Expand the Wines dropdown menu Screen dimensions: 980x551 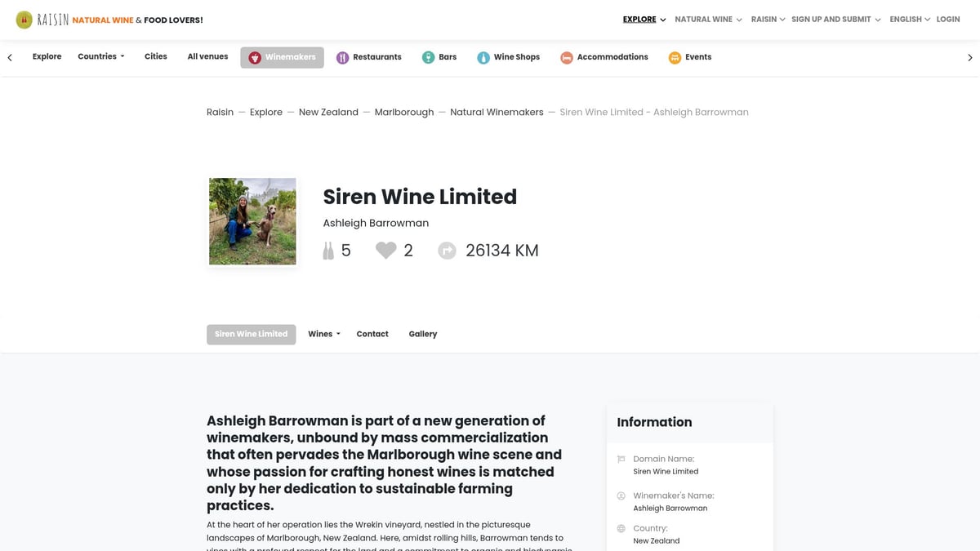tap(323, 334)
